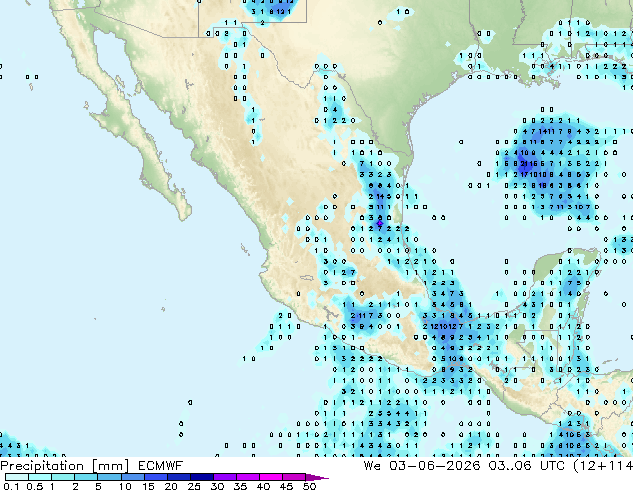Choose the 30–35 mm purple legend swatch

coord(225,477)
